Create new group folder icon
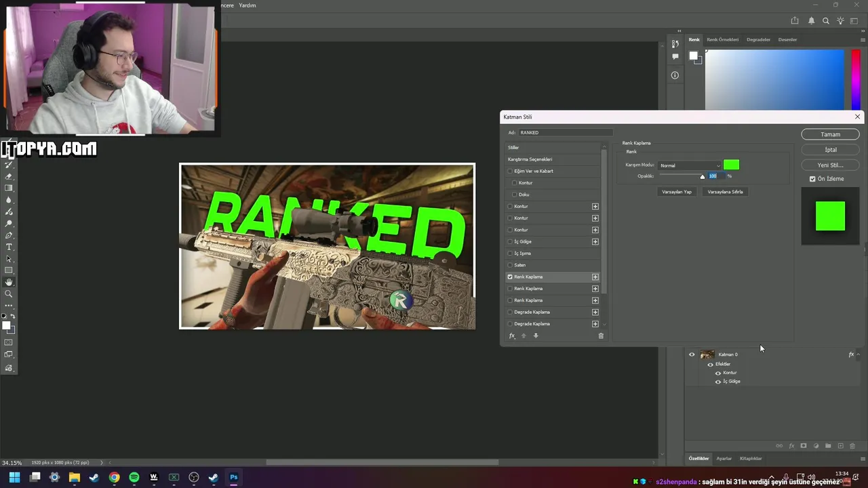 pyautogui.click(x=828, y=446)
